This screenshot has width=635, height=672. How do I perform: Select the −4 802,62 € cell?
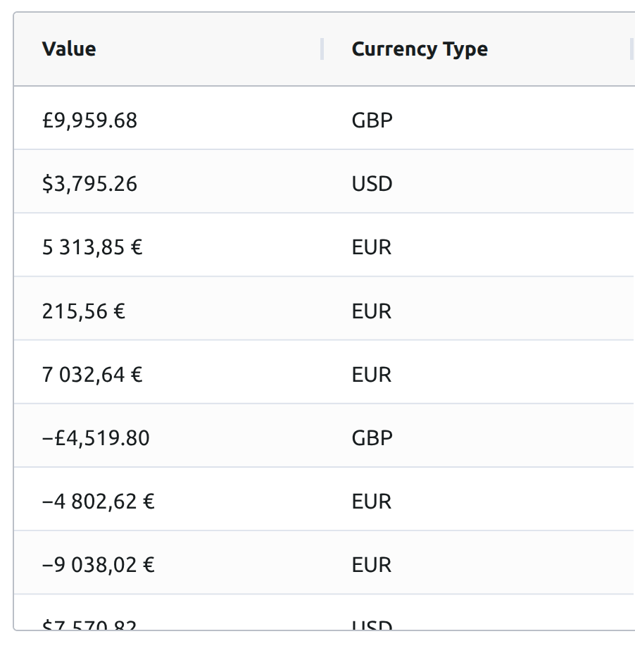pos(99,502)
